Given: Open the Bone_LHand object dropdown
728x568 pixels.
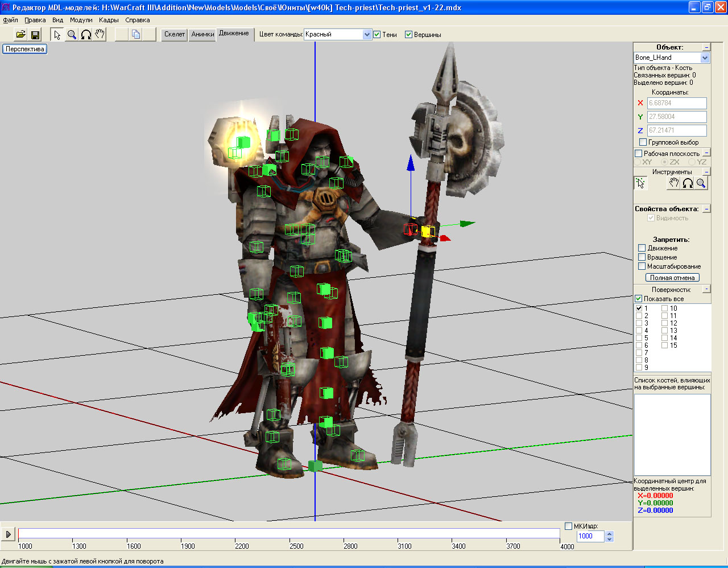Looking at the screenshot, I should (x=705, y=57).
